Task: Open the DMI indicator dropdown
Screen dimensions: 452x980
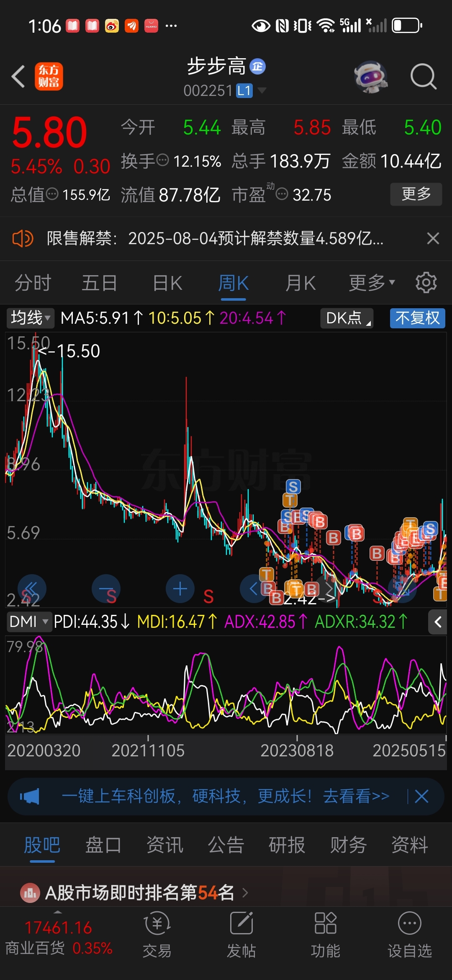Action: pos(29,622)
